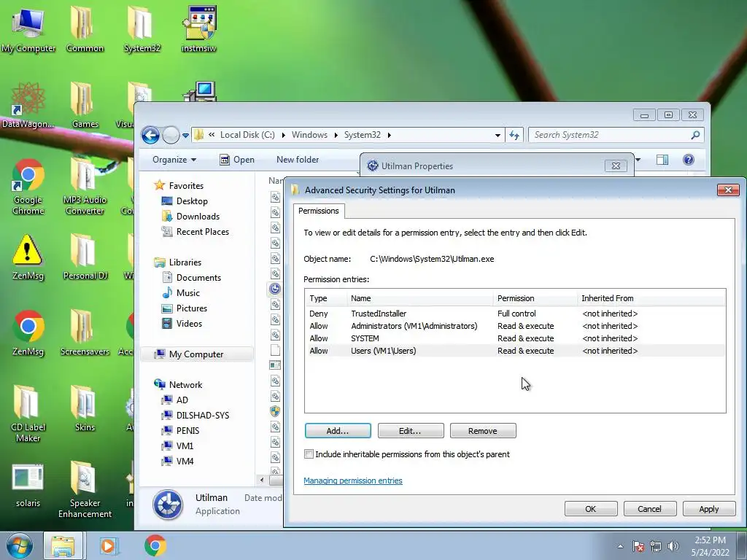Screen dimensions: 747x560
Task: Select the Permissions tab
Action: click(x=319, y=211)
